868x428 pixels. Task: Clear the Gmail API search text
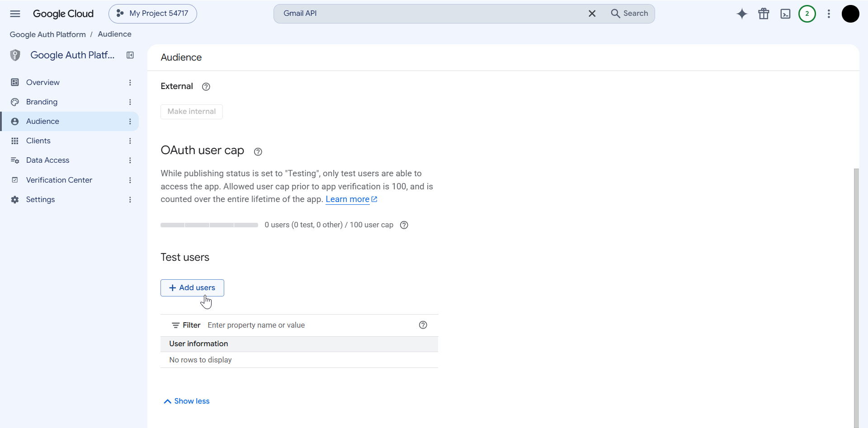coord(592,14)
